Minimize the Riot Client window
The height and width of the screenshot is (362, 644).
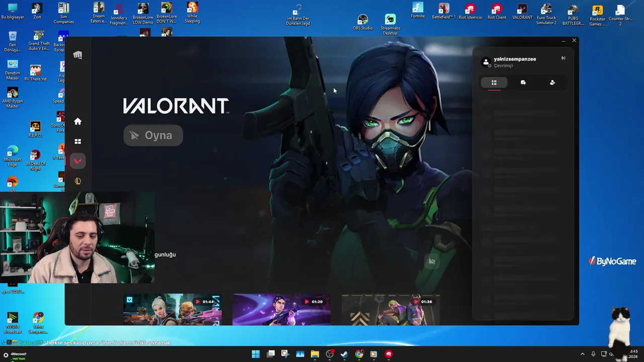click(563, 41)
